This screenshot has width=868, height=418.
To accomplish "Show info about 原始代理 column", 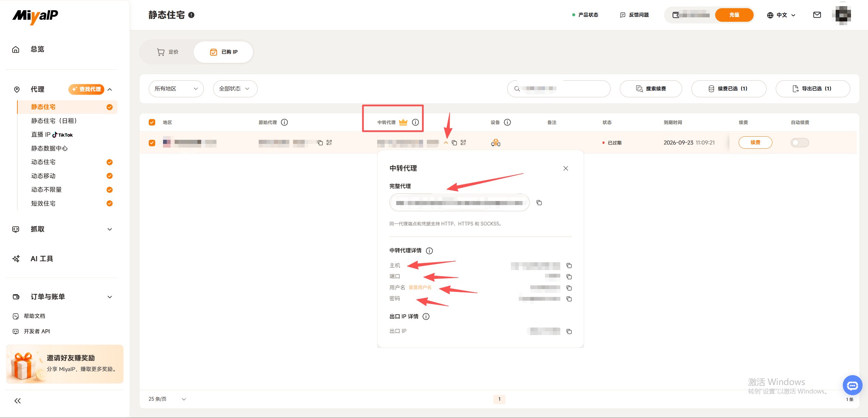I will [x=285, y=122].
